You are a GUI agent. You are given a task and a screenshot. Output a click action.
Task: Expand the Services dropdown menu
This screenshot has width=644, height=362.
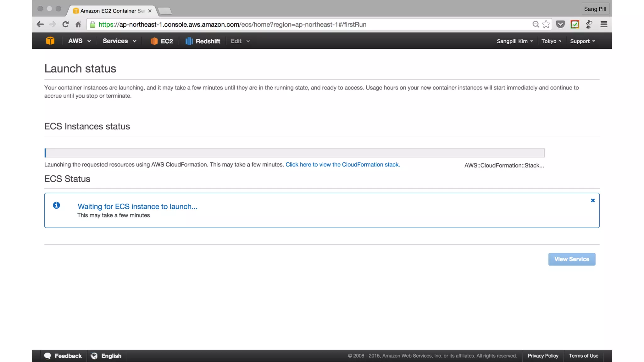(119, 41)
